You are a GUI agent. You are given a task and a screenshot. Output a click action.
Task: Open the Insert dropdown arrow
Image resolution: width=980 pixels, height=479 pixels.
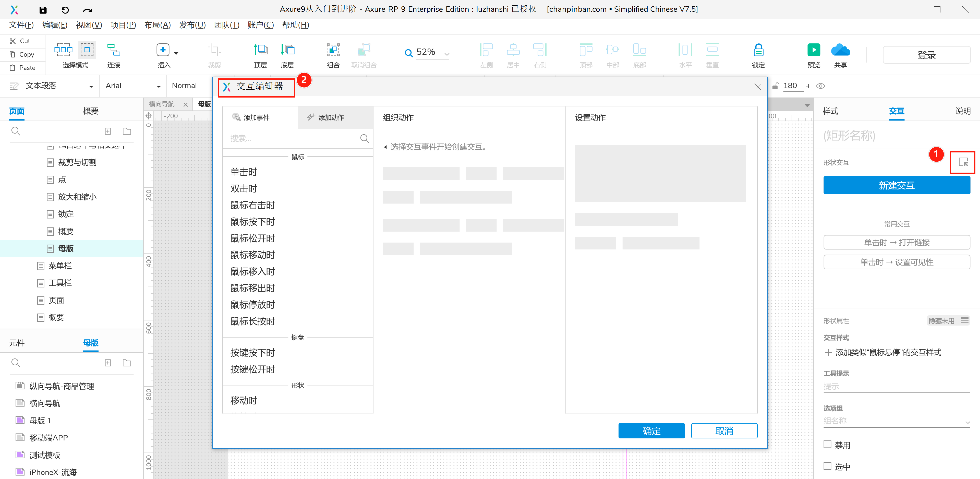[x=176, y=53]
